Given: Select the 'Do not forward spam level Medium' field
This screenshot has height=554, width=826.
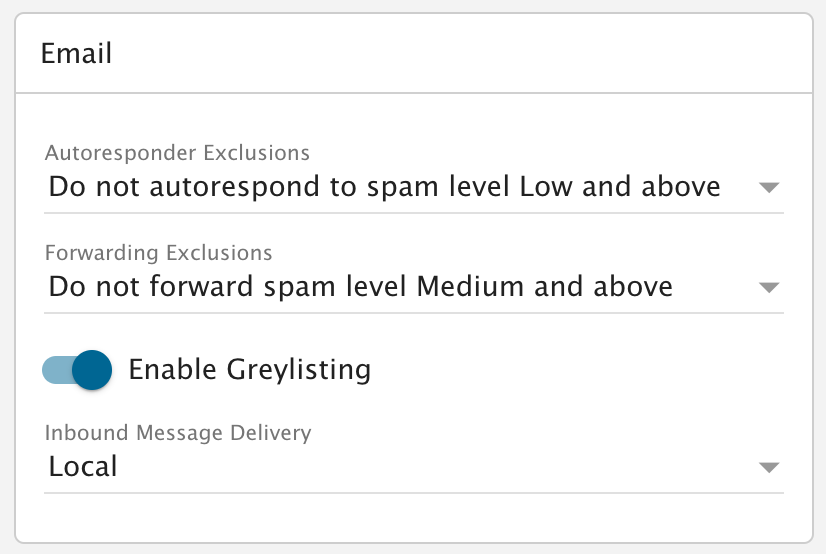Looking at the screenshot, I should point(361,287).
